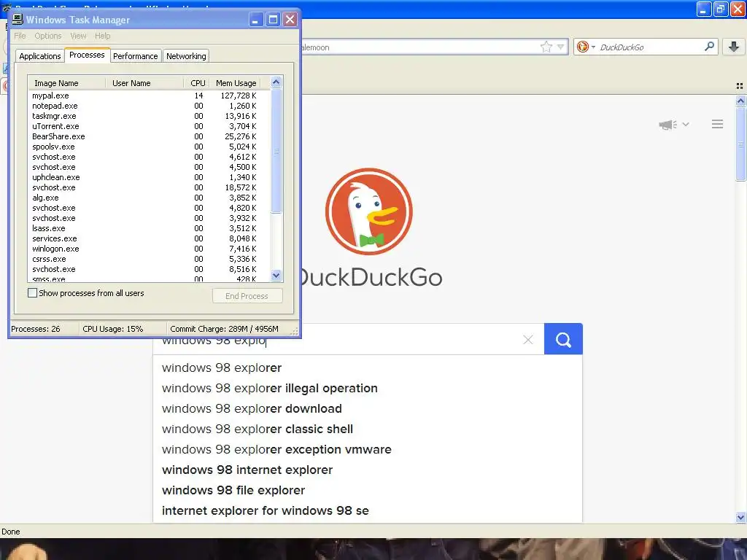747x560 pixels.
Task: Click the Task Manager title bar icon
Action: coord(18,19)
